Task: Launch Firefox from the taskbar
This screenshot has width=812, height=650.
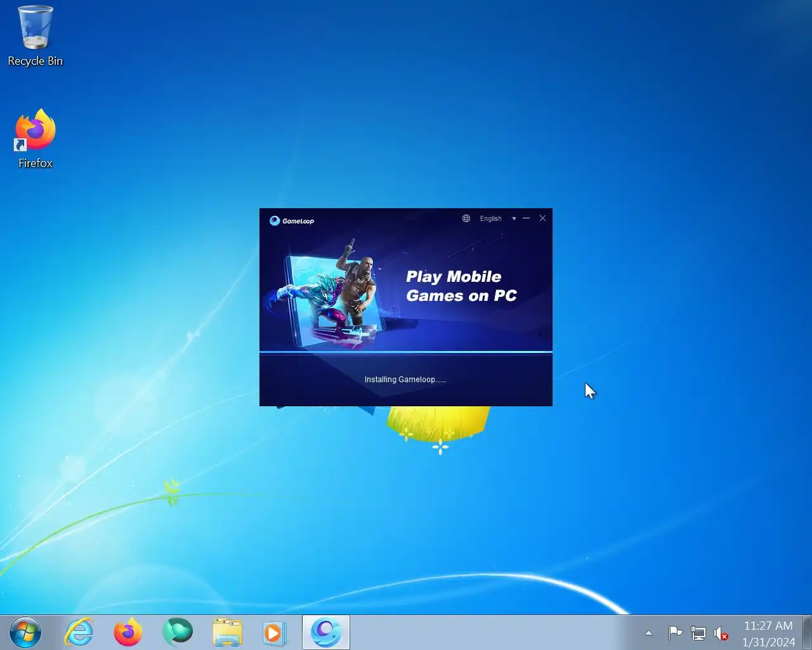Action: 128,632
